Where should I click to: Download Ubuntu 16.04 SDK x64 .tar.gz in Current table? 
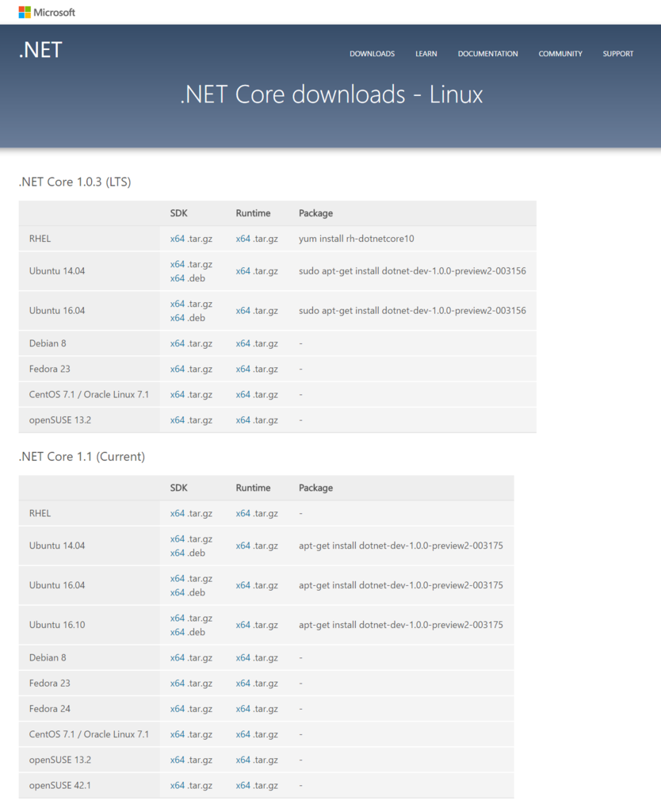178,578
